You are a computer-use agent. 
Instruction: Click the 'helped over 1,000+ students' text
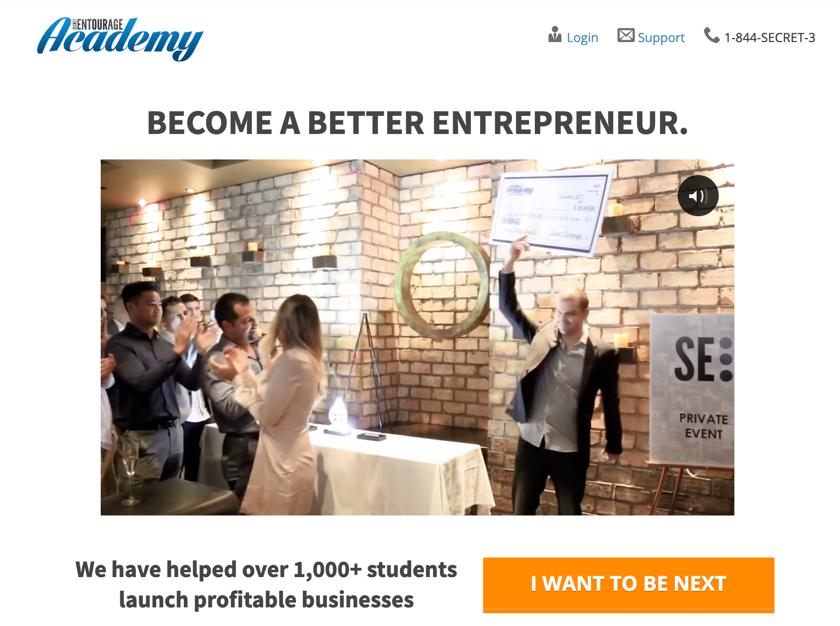tap(311, 570)
